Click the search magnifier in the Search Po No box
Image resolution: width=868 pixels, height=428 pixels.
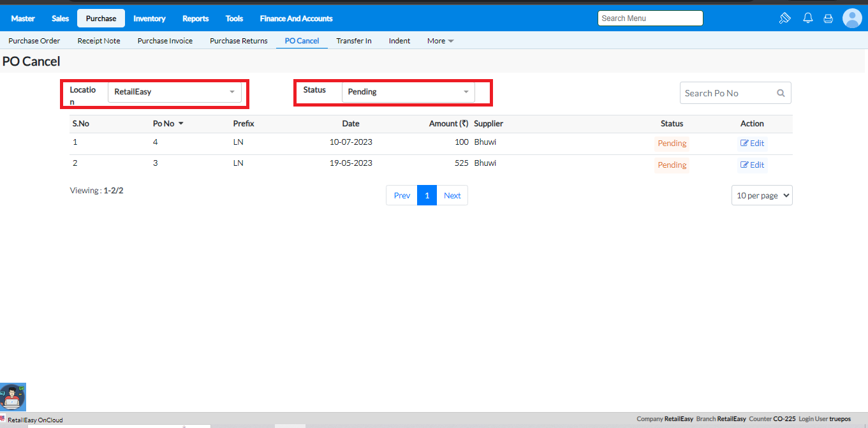(x=781, y=93)
